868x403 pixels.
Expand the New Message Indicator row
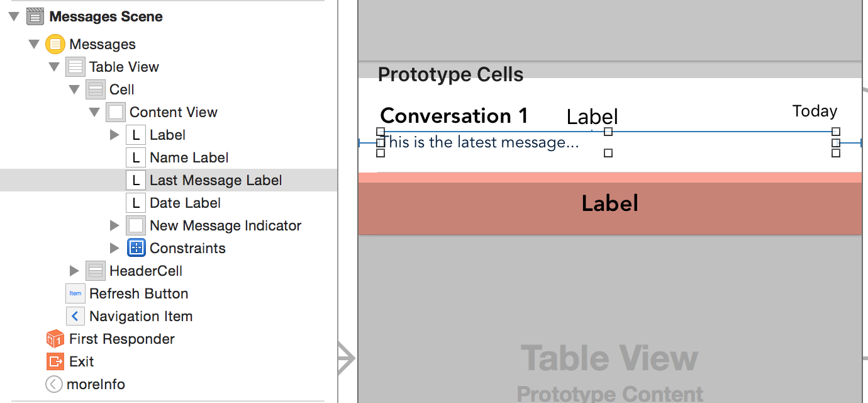tap(114, 225)
